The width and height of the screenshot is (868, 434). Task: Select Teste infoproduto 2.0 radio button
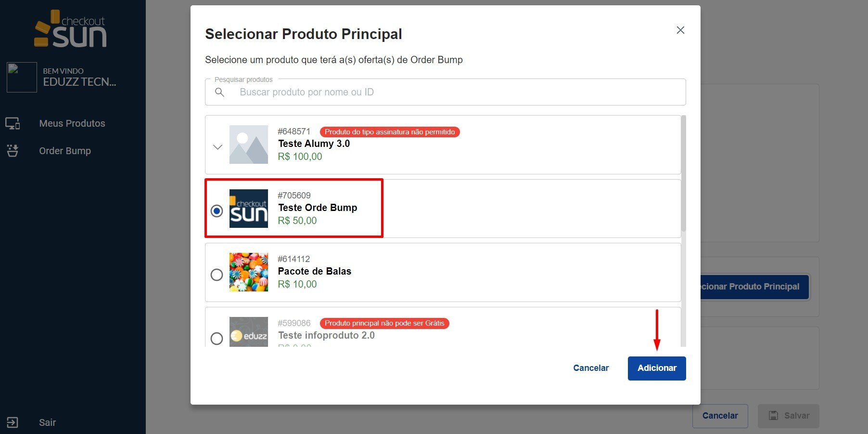(217, 338)
